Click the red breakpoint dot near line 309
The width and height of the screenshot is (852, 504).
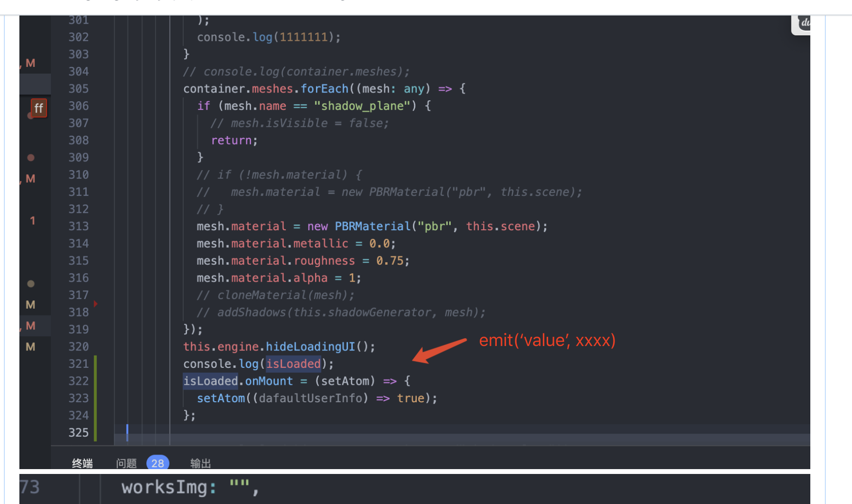[x=31, y=157]
